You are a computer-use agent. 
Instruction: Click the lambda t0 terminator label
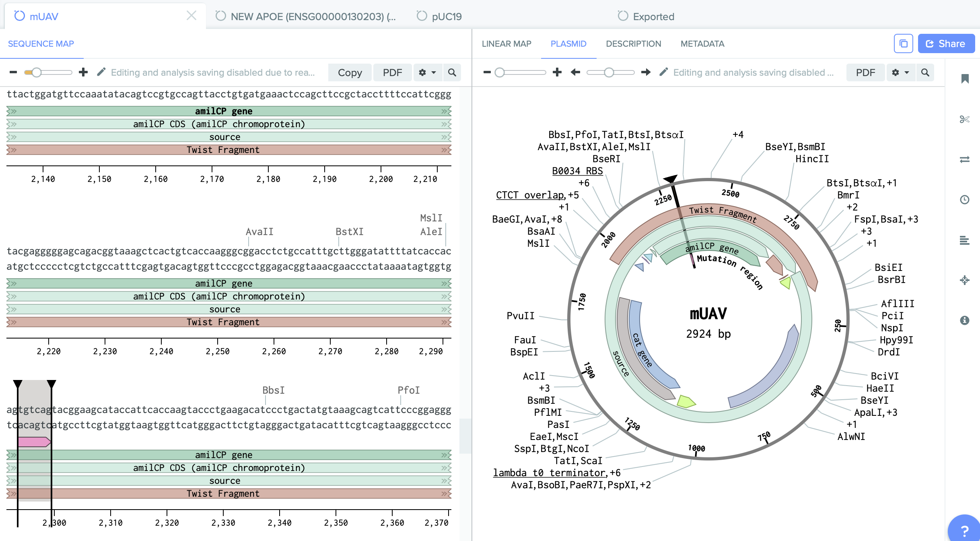point(550,473)
